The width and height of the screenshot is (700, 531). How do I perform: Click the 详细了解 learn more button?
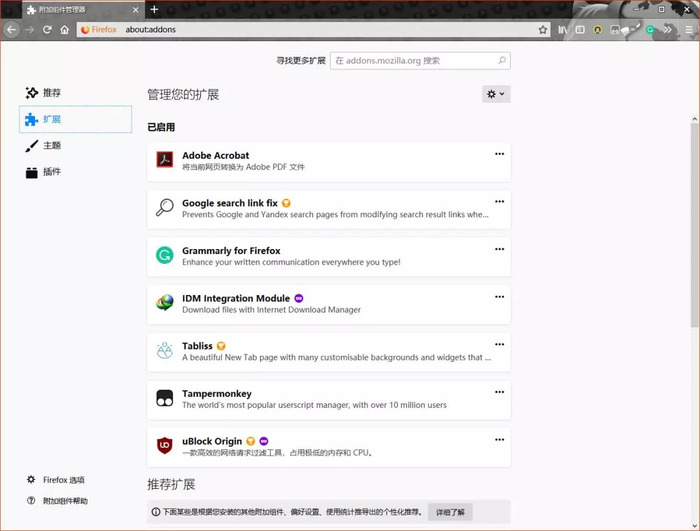click(450, 512)
